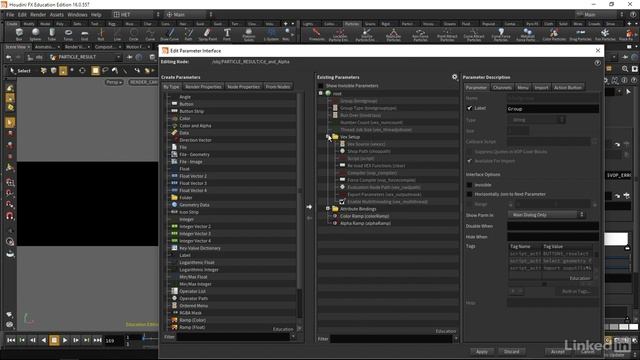This screenshot has height=360, width=640.
Task: Enable the Invisible checkbox
Action: (x=469, y=185)
